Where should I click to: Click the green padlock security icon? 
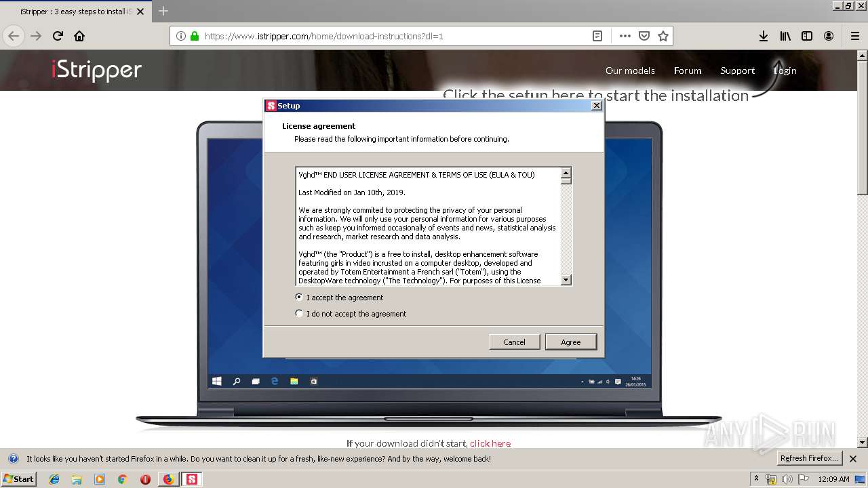click(x=195, y=36)
